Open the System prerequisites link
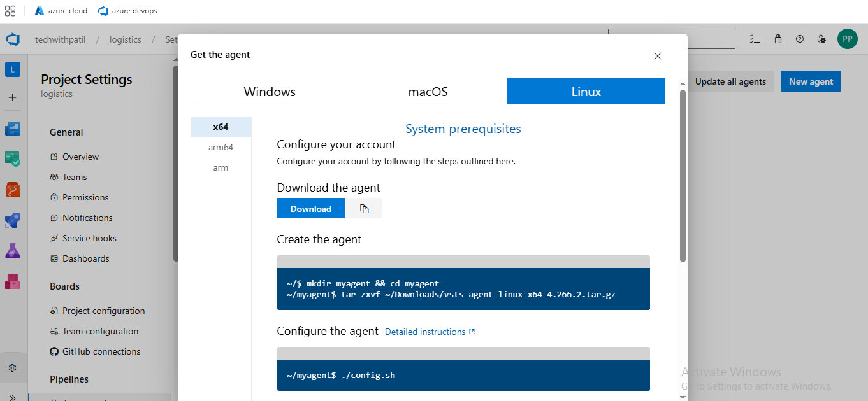Image resolution: width=868 pixels, height=401 pixels. [463, 129]
